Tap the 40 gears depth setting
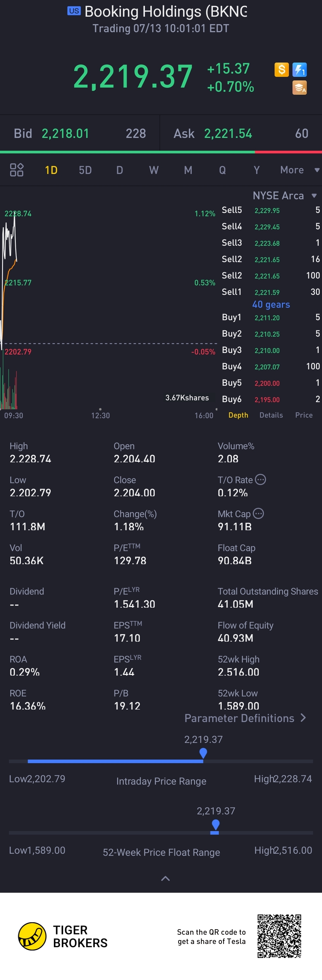Viewport: 322px width, 980px height. 271,304
